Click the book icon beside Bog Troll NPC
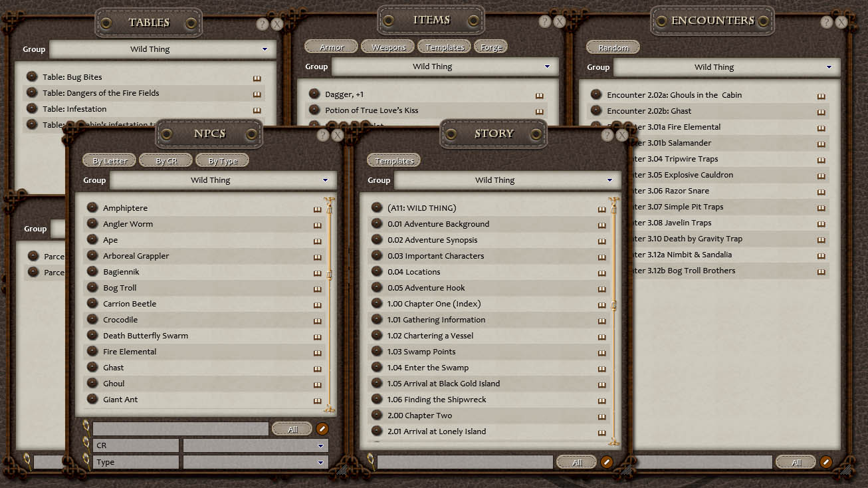This screenshot has width=868, height=488. [317, 289]
